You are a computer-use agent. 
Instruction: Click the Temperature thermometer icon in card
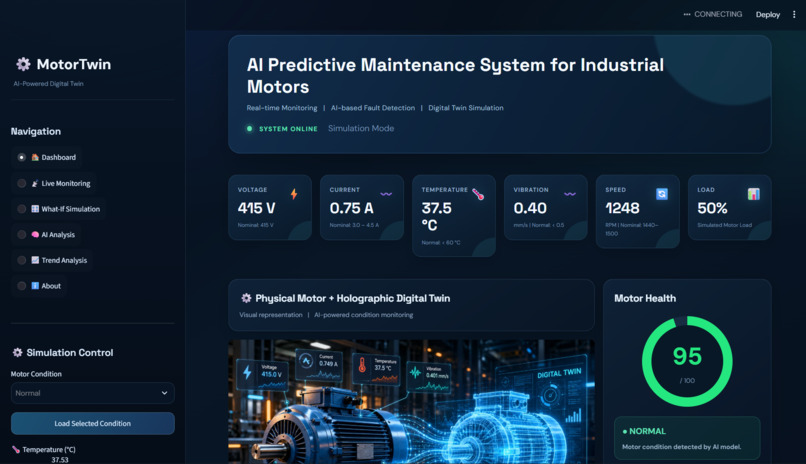point(478,194)
